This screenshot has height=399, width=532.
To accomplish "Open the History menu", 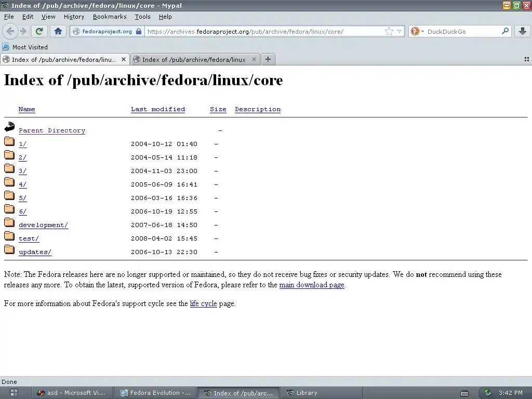I will (x=74, y=17).
